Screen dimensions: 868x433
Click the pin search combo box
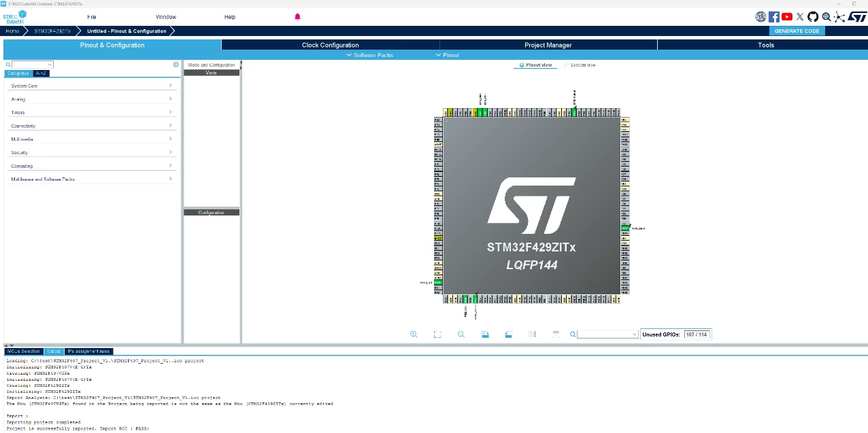click(607, 334)
